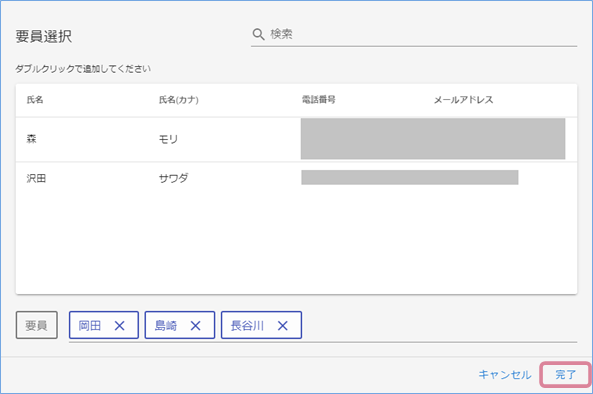Image resolution: width=593 pixels, height=394 pixels.
Task: Click the 氏名 column header
Action: 35,100
